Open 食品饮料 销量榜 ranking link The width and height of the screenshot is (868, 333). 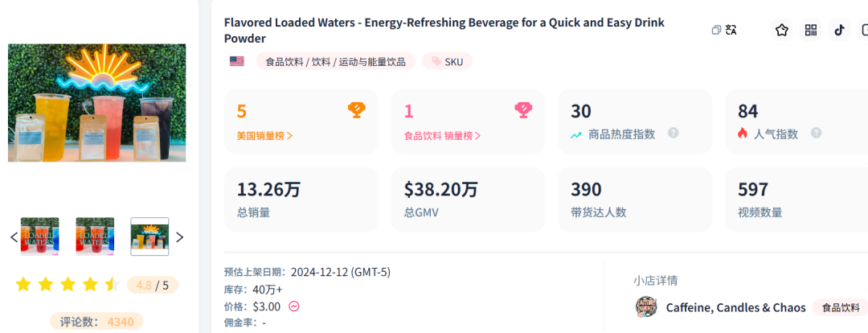tap(442, 136)
